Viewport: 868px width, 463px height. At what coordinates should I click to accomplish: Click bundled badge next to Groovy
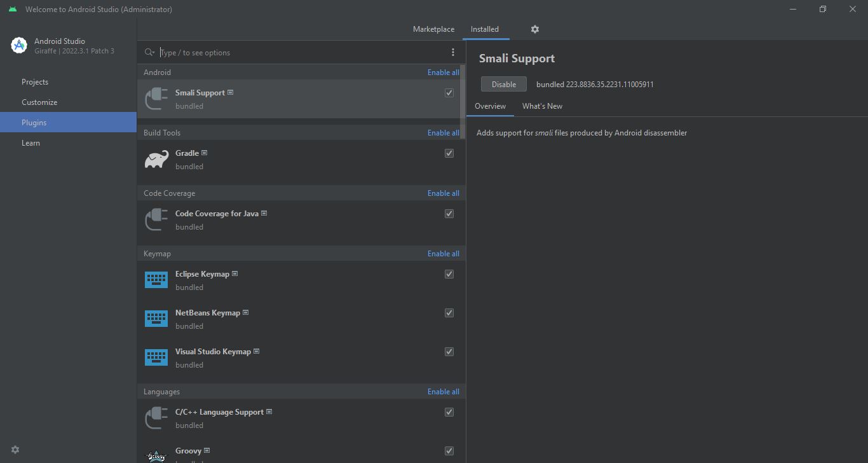coord(207,450)
